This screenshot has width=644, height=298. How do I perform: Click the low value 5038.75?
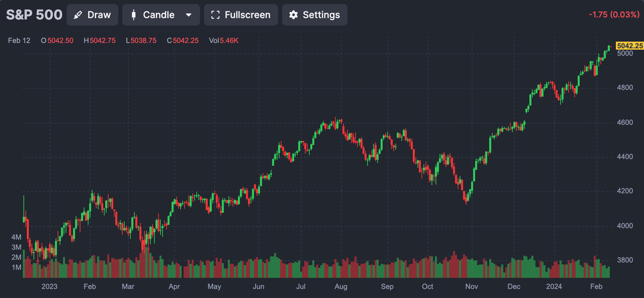pyautogui.click(x=143, y=41)
